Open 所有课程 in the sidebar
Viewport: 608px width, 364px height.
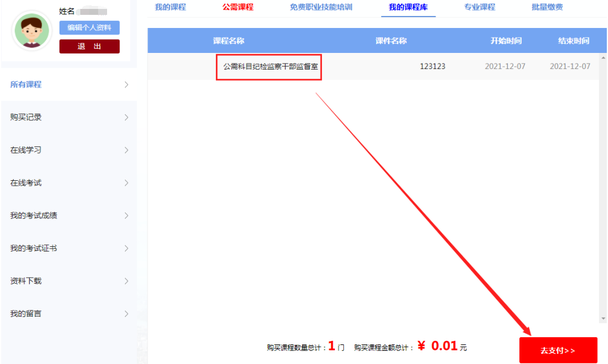(x=26, y=84)
